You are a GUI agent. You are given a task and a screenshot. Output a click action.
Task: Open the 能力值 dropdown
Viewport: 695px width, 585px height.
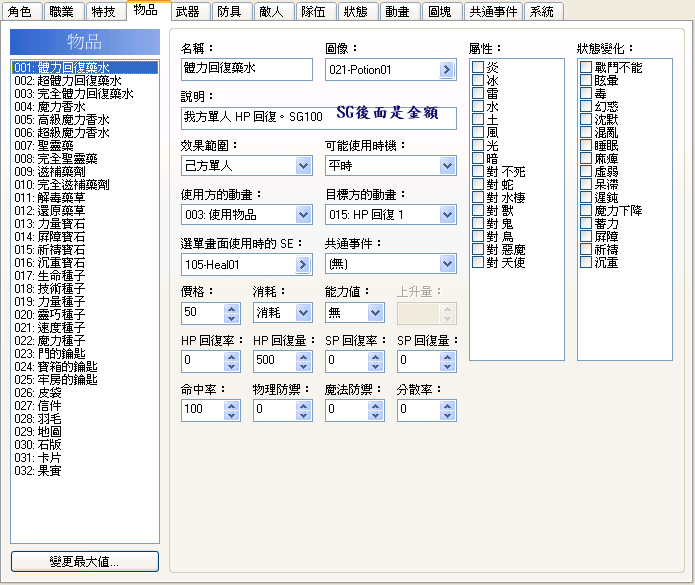(x=355, y=313)
